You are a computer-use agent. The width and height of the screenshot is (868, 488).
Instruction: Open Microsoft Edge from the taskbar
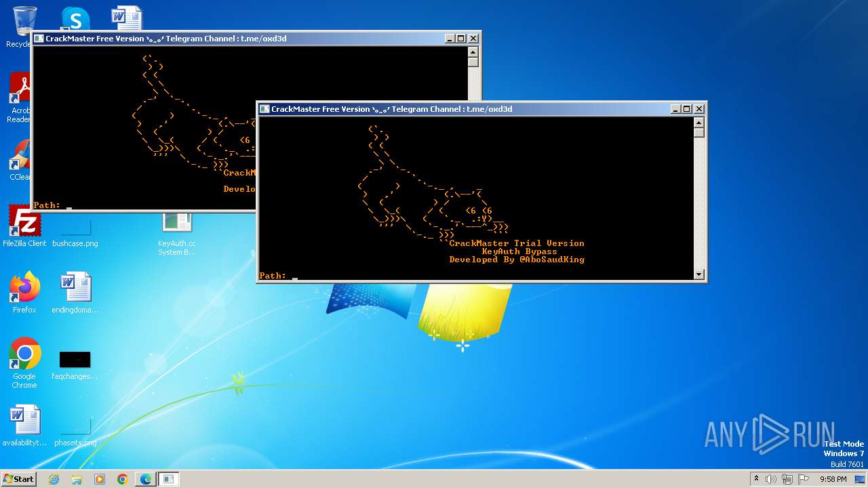point(146,479)
